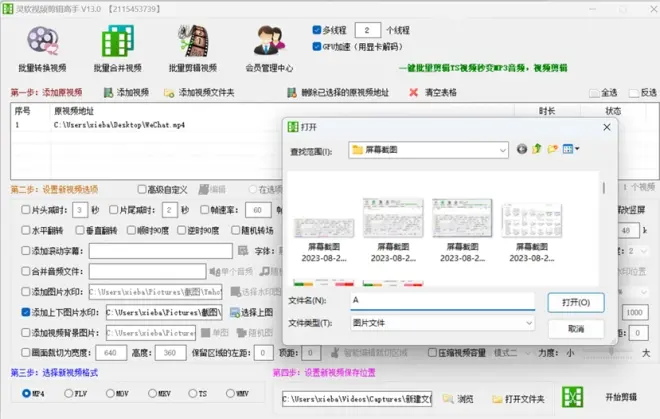Click the red X 清空表格 icon

[414, 92]
